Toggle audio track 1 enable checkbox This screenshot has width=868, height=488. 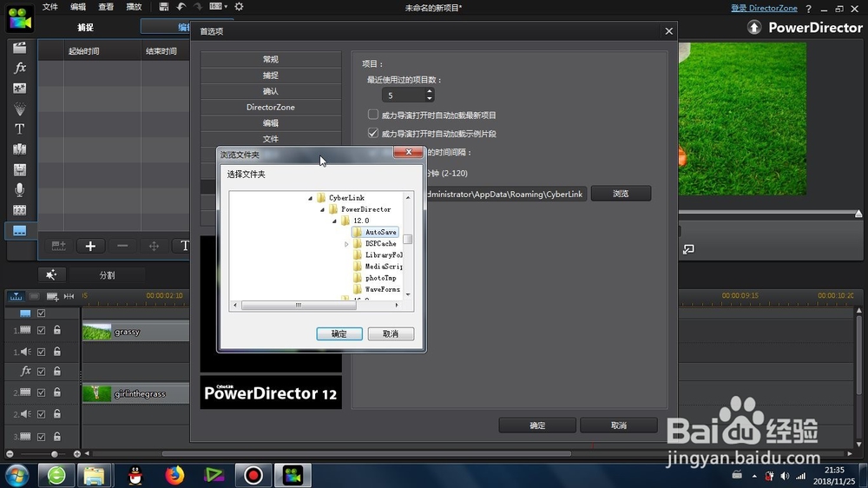pos(41,352)
